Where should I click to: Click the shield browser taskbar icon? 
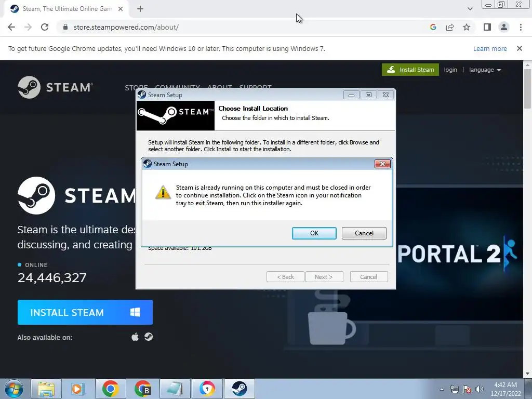(x=207, y=389)
